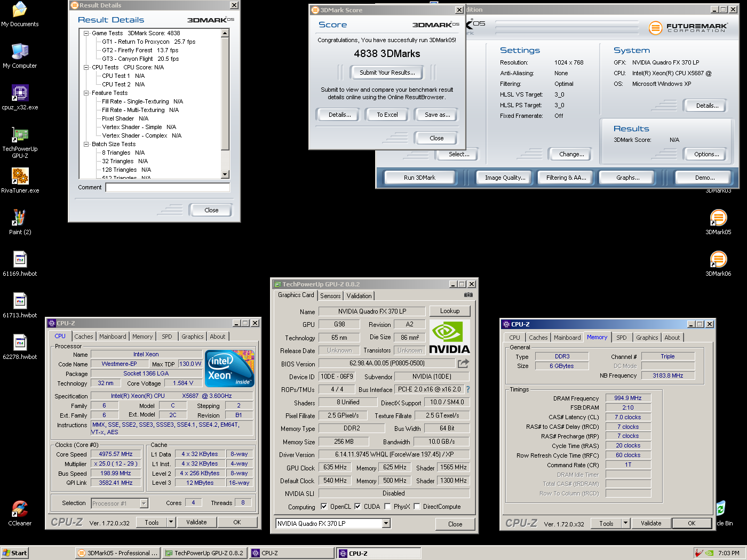Viewport: 747px width, 560px height.
Task: Click GPU-Z screenshot camera icon
Action: pos(468,294)
